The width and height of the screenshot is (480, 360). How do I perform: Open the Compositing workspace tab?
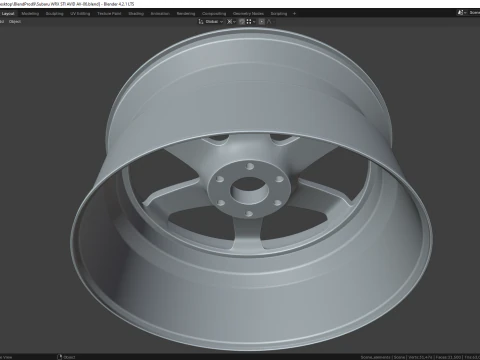pos(214,14)
